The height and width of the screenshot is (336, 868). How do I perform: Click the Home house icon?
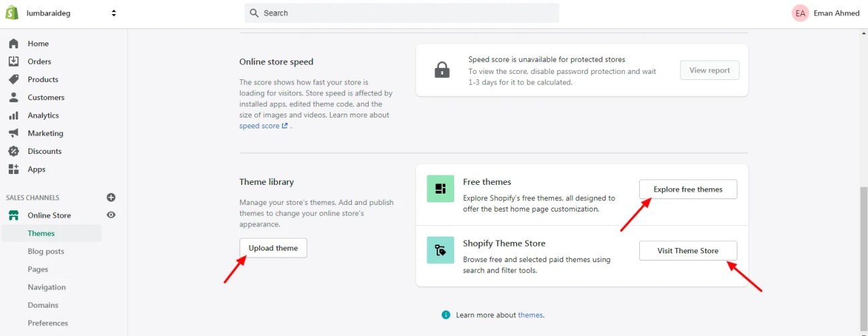click(x=13, y=44)
